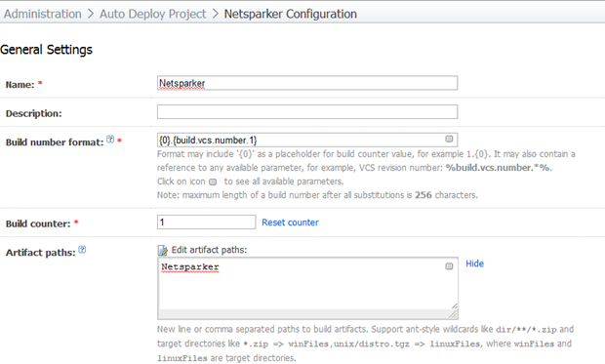The image size is (605, 364).
Task: Click into the Build number format field
Action: tap(307, 140)
